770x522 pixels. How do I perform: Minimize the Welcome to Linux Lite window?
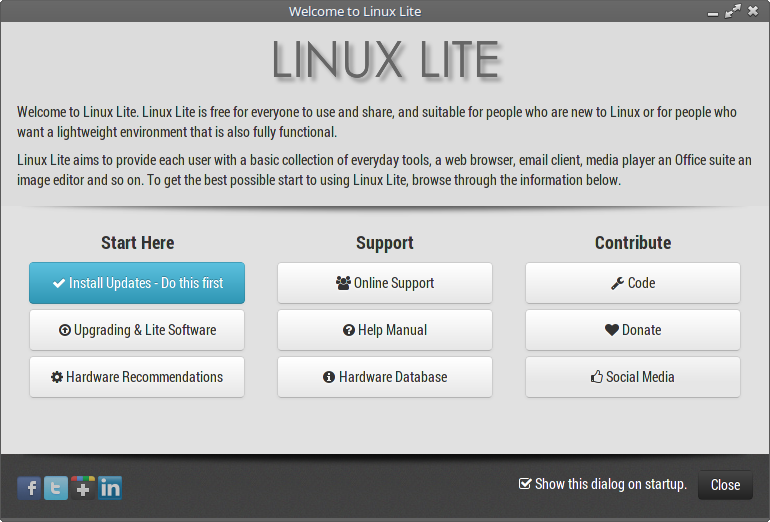713,12
